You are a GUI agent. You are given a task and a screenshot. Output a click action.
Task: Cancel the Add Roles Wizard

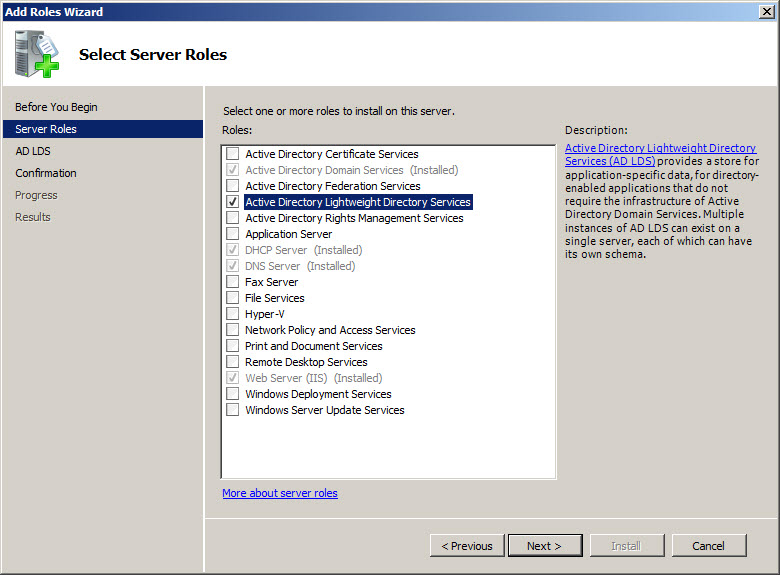(709, 546)
